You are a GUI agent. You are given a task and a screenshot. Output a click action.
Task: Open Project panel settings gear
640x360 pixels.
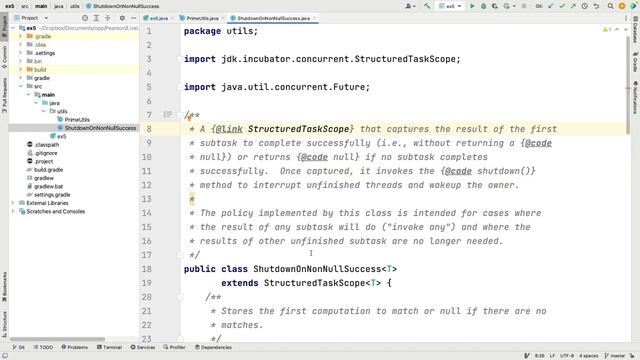pyautogui.click(x=122, y=18)
